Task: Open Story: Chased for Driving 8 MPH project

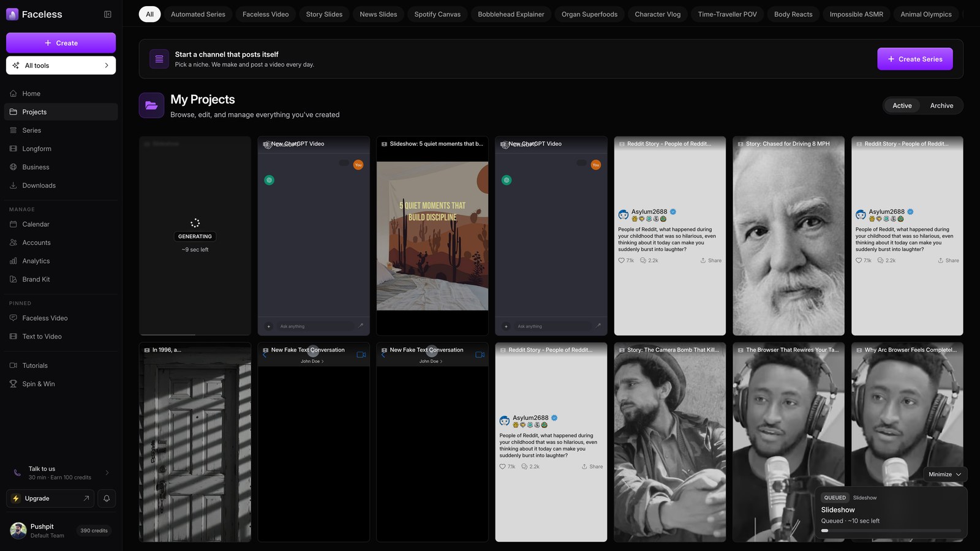Action: [788, 236]
